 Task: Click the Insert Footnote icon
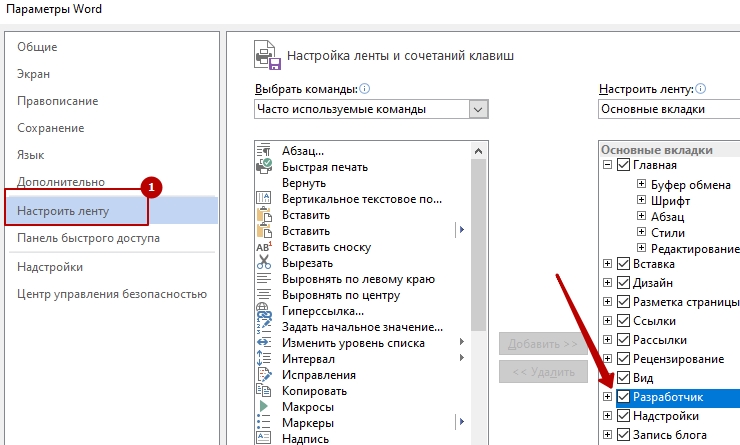point(265,246)
